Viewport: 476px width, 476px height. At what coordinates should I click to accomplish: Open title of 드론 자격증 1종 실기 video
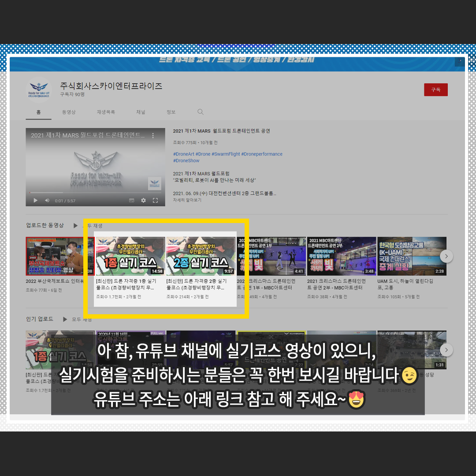coord(126,284)
